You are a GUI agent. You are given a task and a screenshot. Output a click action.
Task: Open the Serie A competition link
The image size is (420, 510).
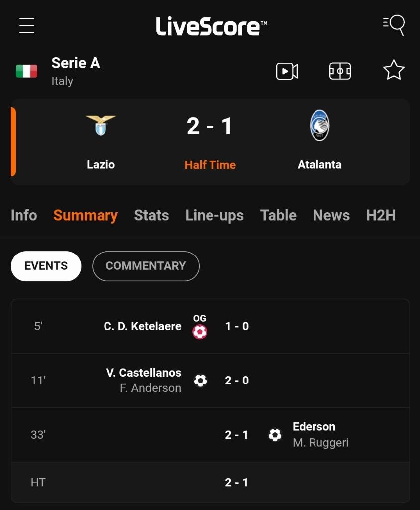tap(76, 63)
